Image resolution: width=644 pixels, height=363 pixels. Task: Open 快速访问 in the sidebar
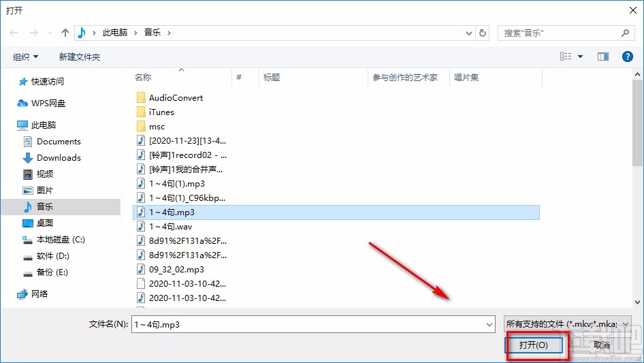click(47, 82)
